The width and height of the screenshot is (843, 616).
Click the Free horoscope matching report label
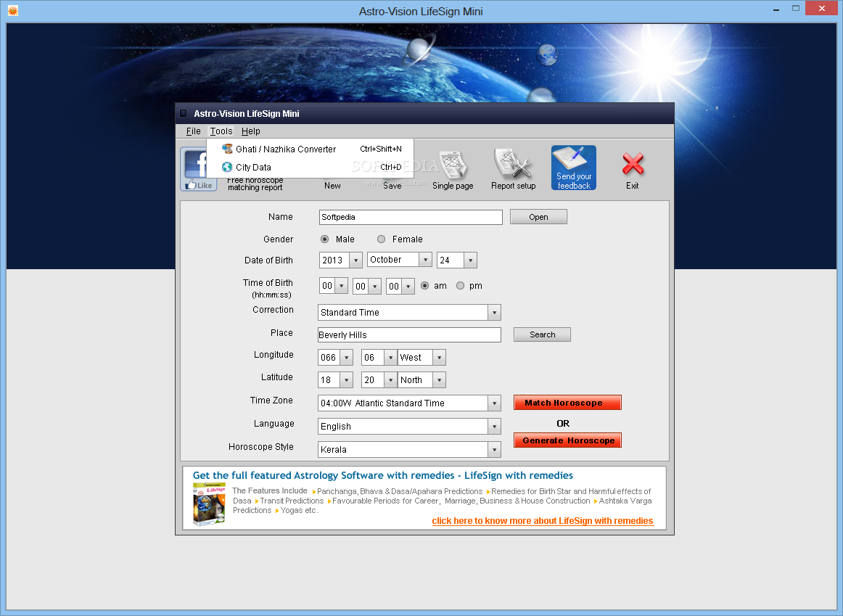[x=255, y=184]
